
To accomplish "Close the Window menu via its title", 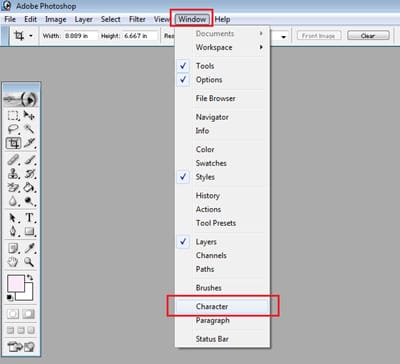I will [x=192, y=19].
